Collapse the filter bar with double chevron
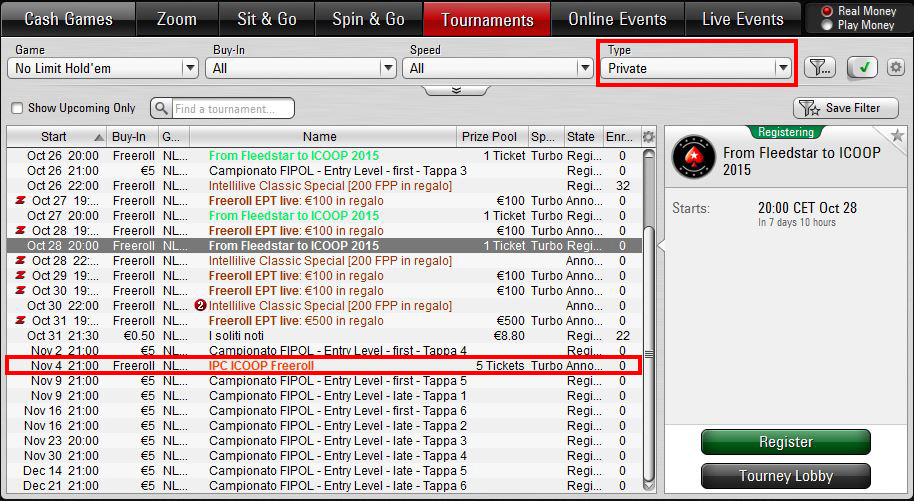 [456, 90]
